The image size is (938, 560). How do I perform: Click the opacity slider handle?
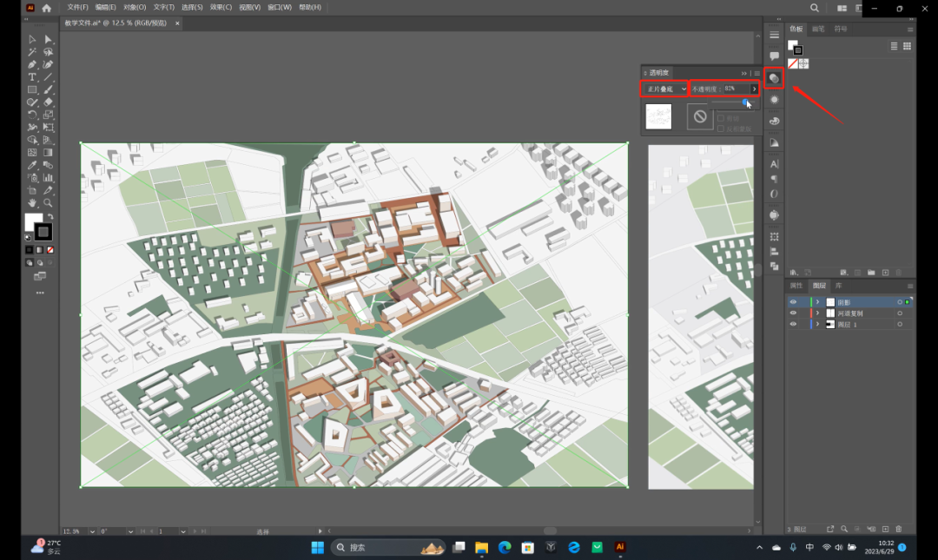746,102
